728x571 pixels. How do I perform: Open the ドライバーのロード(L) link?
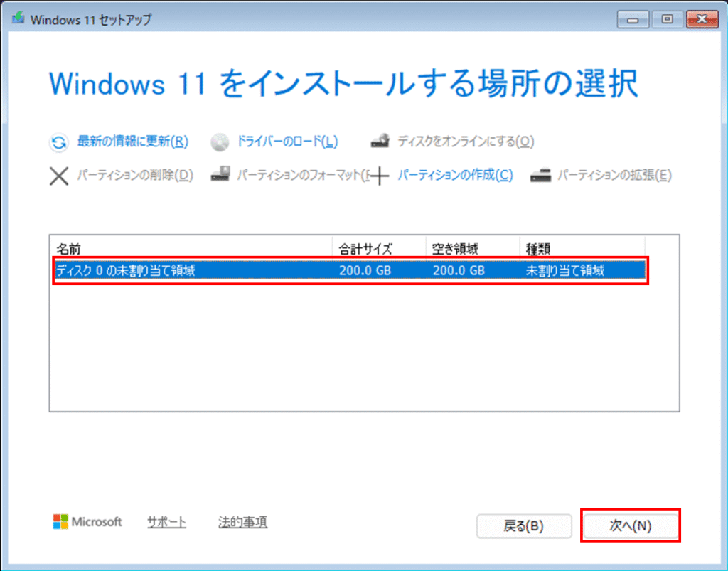coord(287,142)
